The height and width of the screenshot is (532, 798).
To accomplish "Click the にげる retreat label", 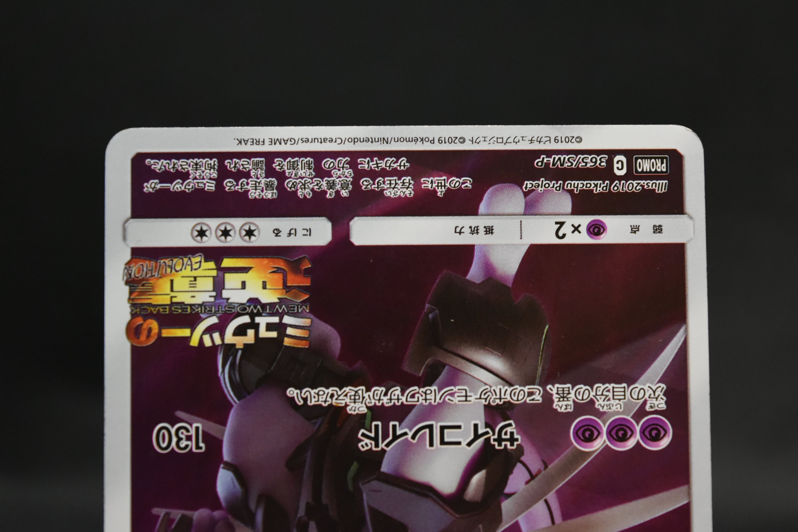I will (x=292, y=232).
